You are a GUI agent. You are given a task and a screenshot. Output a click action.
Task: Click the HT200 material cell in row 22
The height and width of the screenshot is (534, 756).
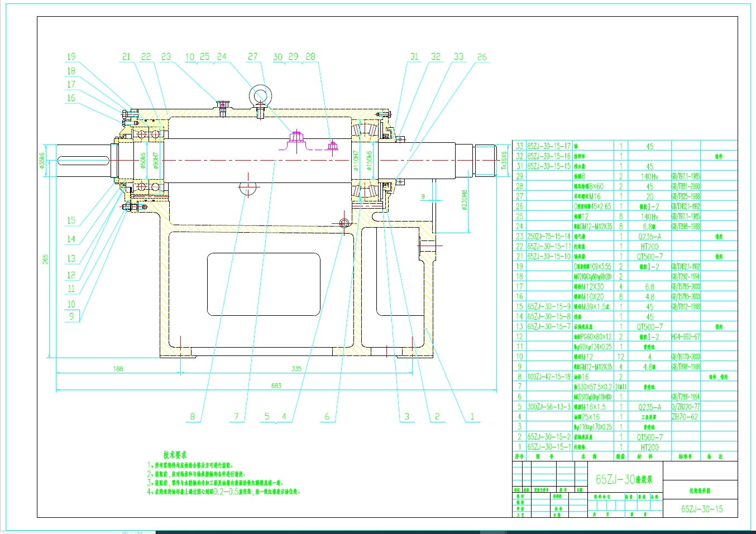click(x=649, y=247)
